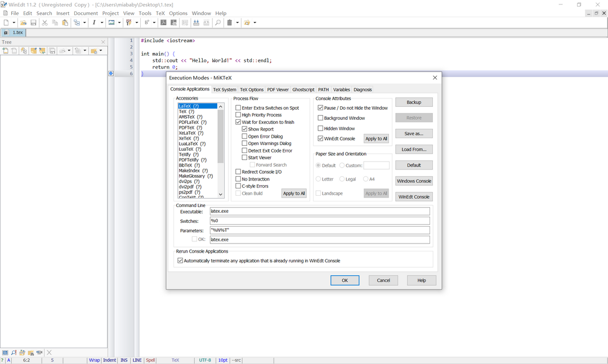
Task: Click the New document icon
Action: (x=6, y=23)
